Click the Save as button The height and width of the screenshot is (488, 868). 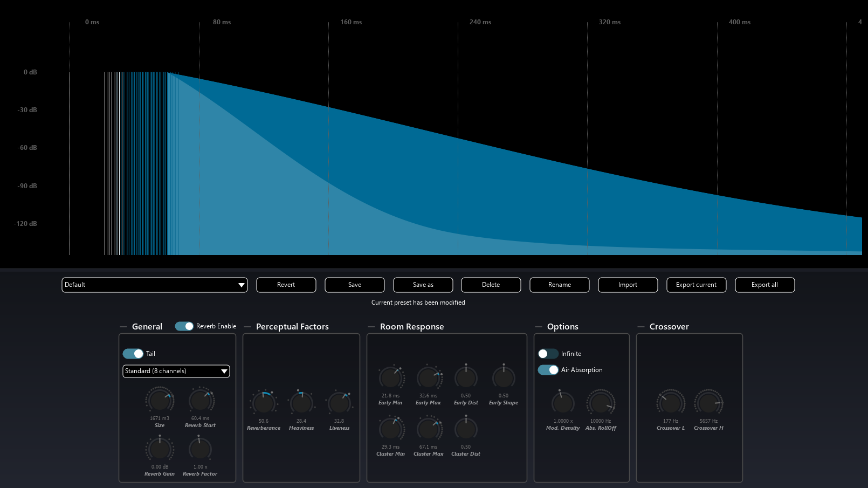[x=423, y=285]
